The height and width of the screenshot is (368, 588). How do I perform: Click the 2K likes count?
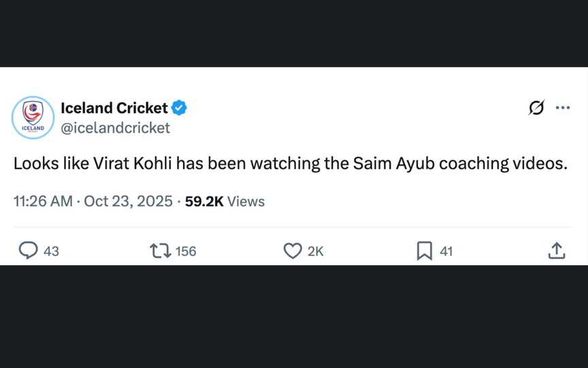click(315, 251)
